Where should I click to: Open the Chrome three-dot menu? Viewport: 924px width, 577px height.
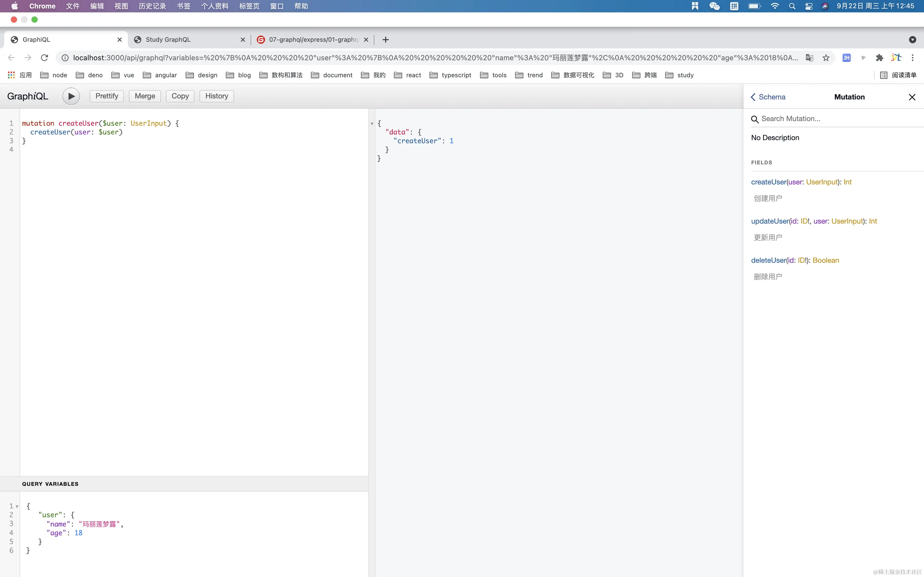point(913,58)
